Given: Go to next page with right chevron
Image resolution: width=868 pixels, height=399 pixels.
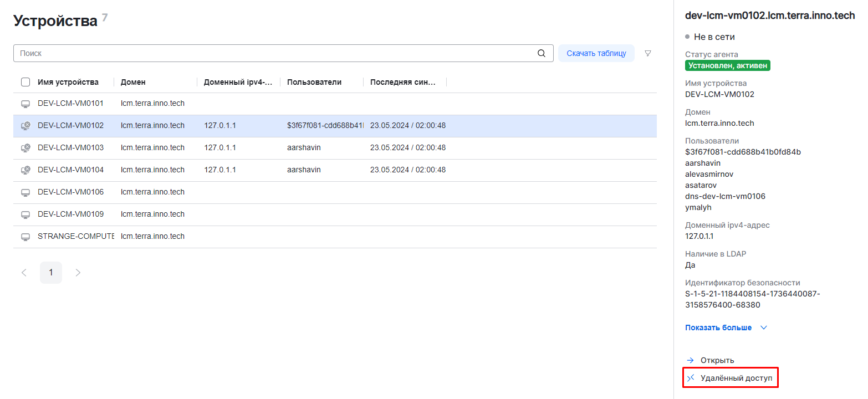Looking at the screenshot, I should pos(78,273).
